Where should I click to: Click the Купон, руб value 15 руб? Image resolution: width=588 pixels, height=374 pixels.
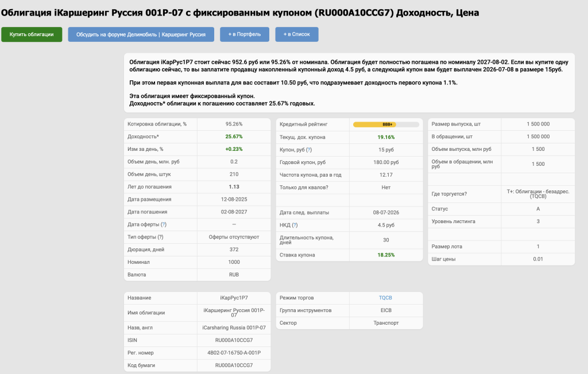(386, 150)
